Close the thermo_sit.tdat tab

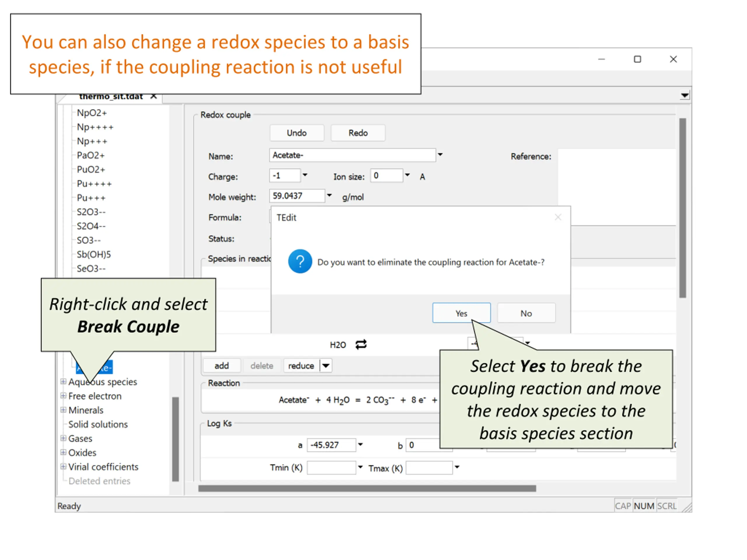pyautogui.click(x=154, y=96)
